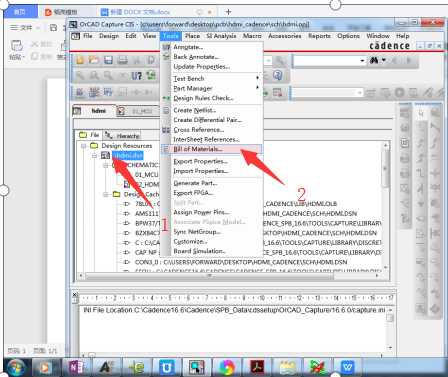Click the green back-annotate toolbar icon
This screenshot has width=448, height=377.
click(151, 75)
